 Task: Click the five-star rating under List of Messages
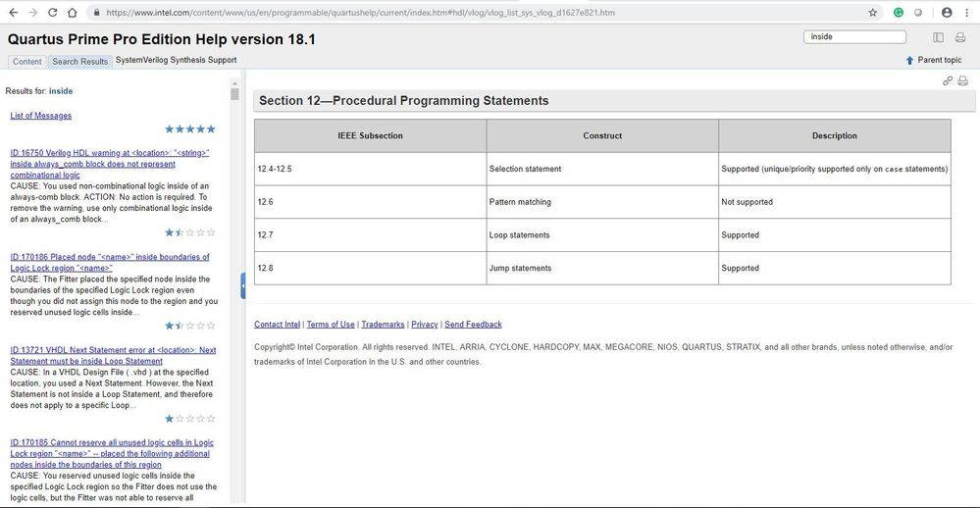click(190, 128)
